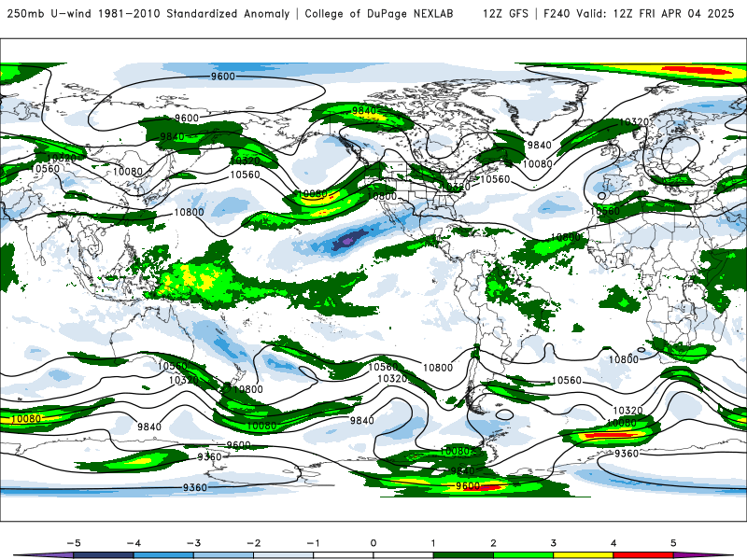This screenshot has height=560, width=747.
Task: Click the '4' colorbar tick label
Action: pyautogui.click(x=613, y=543)
